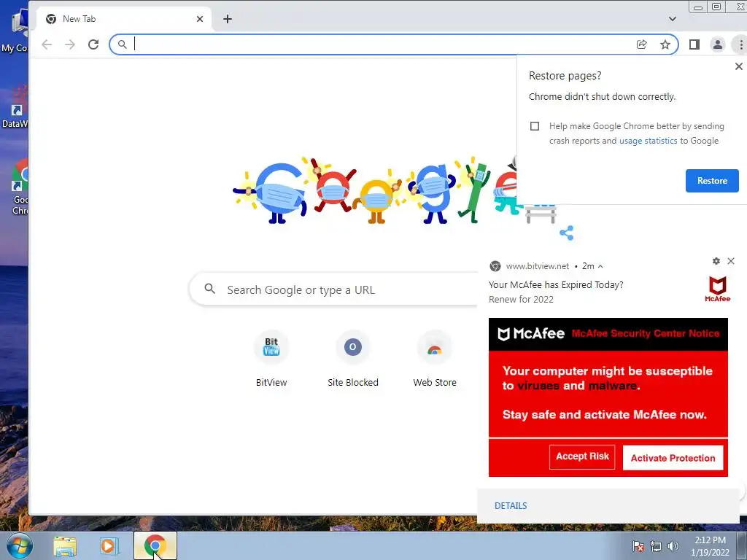The image size is (747, 560).
Task: Check the send crash reports checkbox
Action: coord(535,126)
